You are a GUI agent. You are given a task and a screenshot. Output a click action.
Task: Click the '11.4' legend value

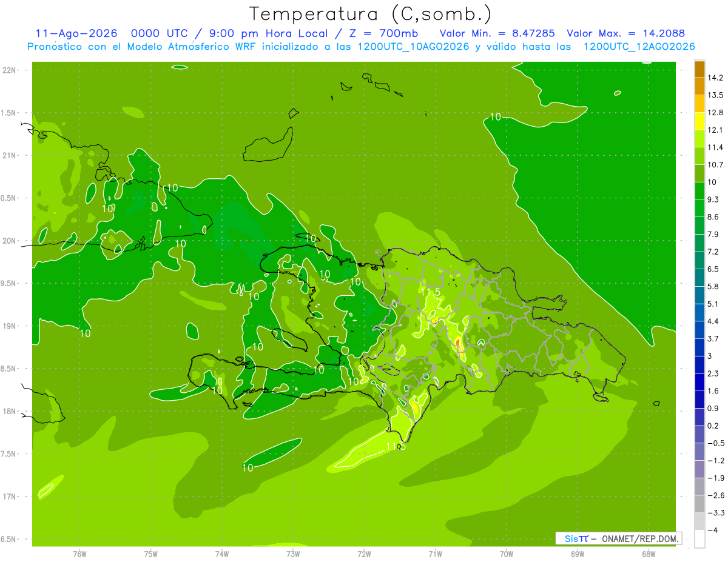715,147
